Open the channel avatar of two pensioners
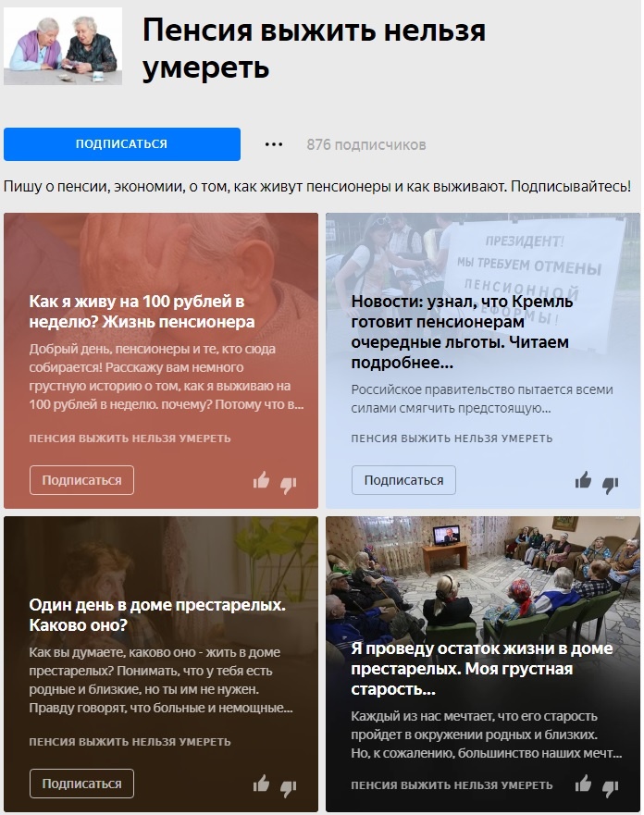Viewport: 644px width, 815px height. pos(63,46)
